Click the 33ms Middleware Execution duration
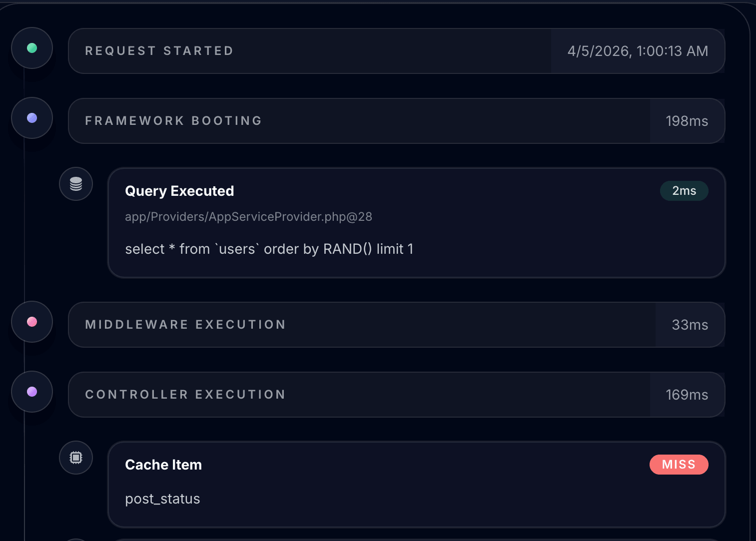The image size is (756, 541). [x=690, y=325]
